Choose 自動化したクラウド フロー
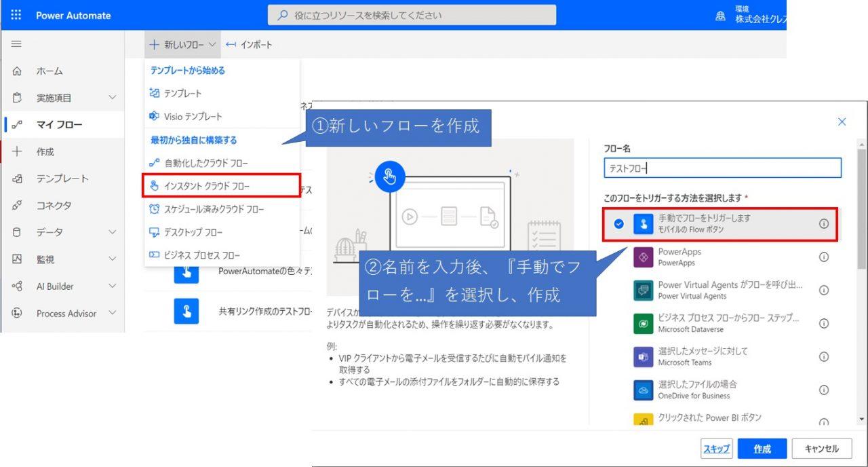This screenshot has width=868, height=467. (x=222, y=164)
